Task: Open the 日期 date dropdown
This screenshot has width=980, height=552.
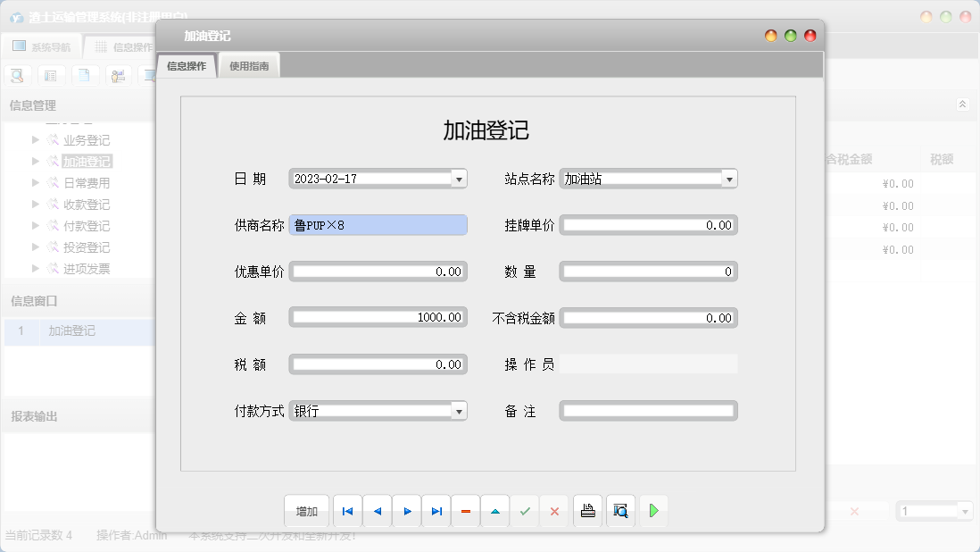Action: [458, 178]
